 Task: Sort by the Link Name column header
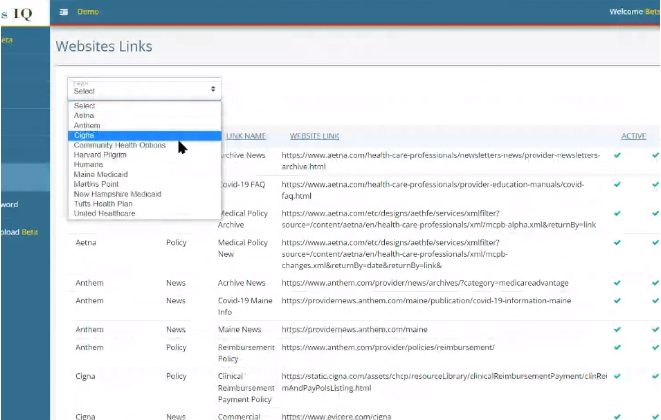246,135
